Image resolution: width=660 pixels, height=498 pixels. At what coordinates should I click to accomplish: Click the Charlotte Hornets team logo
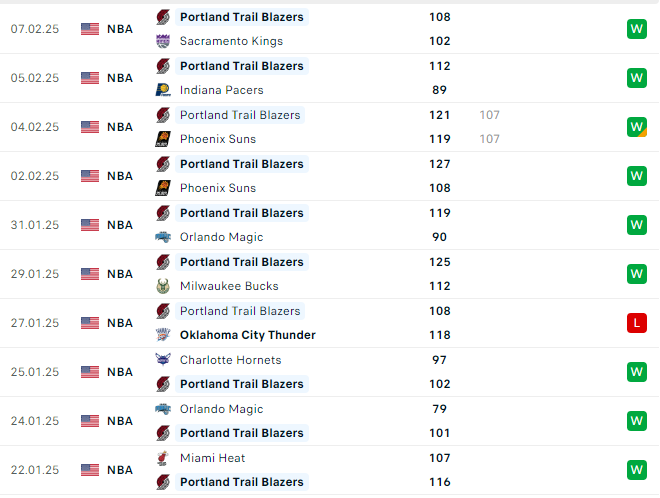(x=163, y=360)
